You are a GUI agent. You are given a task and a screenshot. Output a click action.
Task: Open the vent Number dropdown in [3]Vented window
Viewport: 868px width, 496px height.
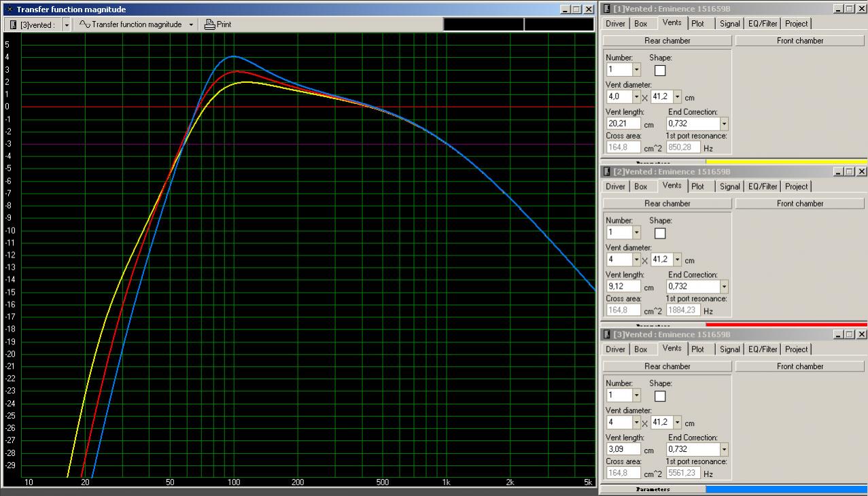click(x=636, y=396)
